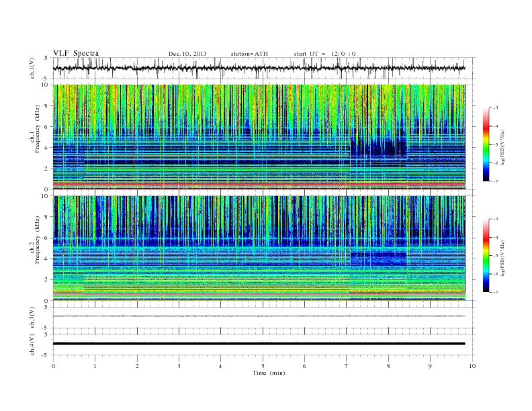Click the "start UT = 12:0 :0" text
This screenshot has height=411, width=532.
click(x=324, y=54)
